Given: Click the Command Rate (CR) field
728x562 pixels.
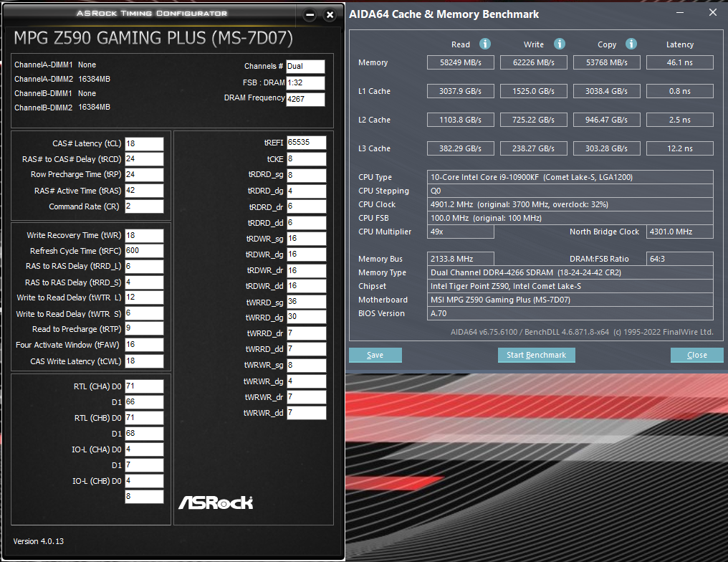Looking at the screenshot, I should (145, 206).
